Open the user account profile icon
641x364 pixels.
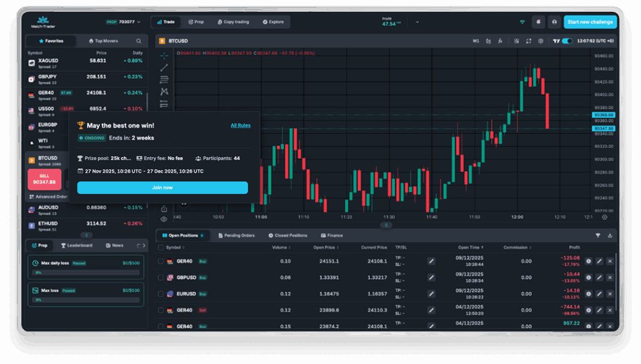[x=555, y=22]
